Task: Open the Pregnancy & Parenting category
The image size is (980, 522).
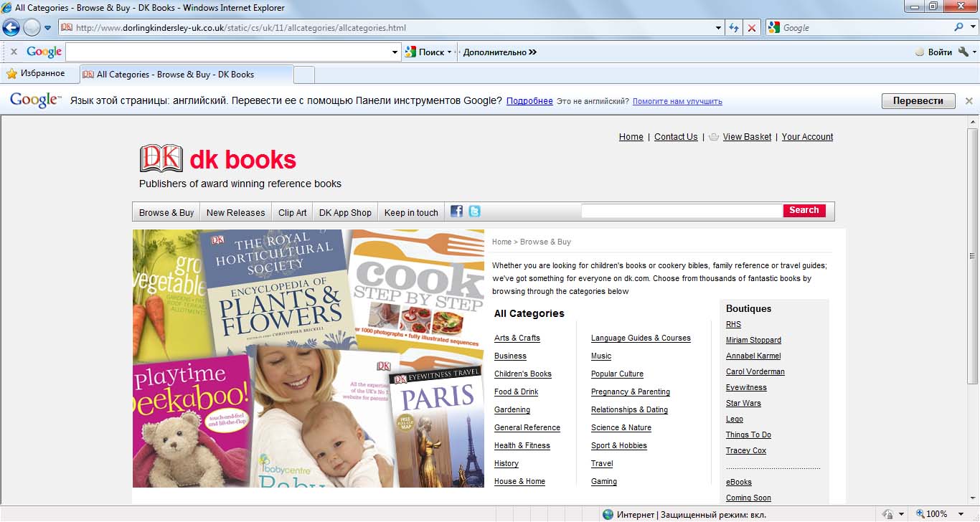Action: click(631, 392)
